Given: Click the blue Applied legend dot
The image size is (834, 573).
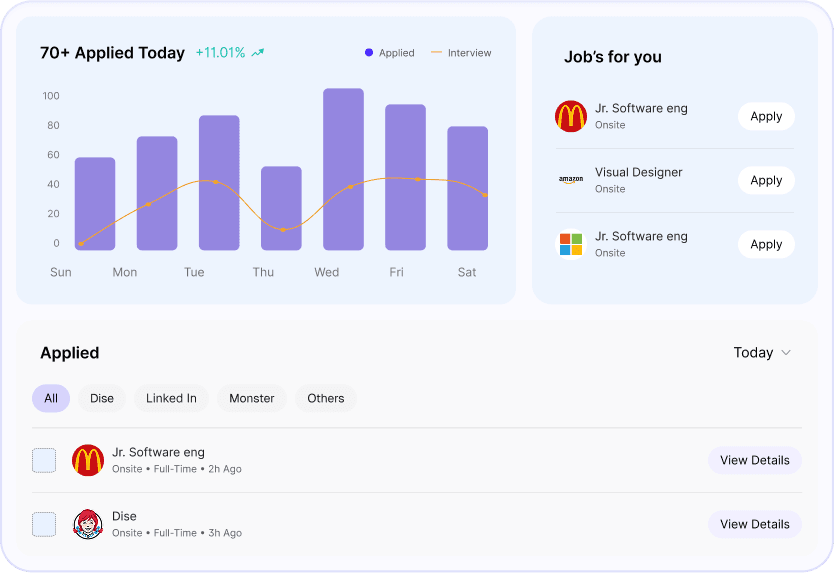Looking at the screenshot, I should coord(369,53).
